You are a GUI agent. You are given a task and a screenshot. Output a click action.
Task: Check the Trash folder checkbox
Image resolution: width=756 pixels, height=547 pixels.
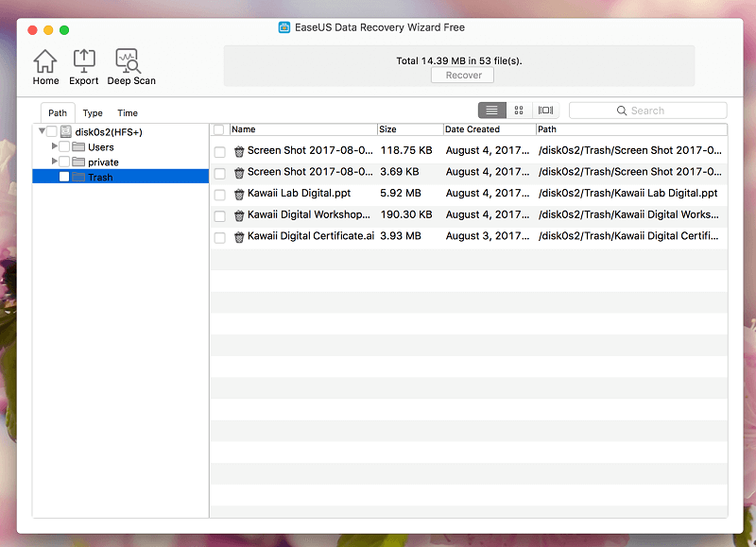[64, 177]
